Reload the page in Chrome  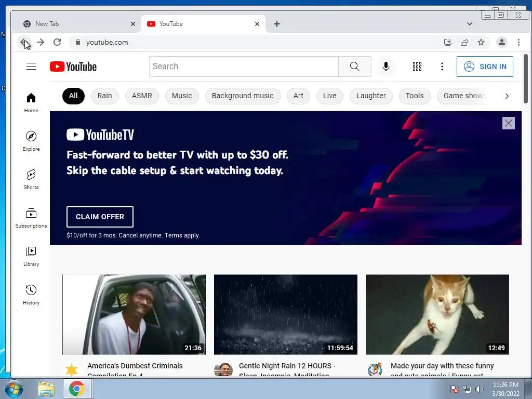[x=57, y=42]
